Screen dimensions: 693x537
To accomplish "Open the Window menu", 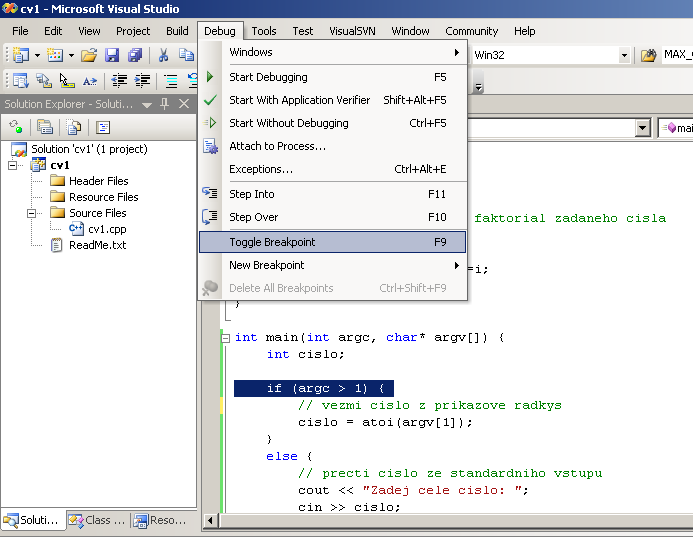I will click(410, 31).
